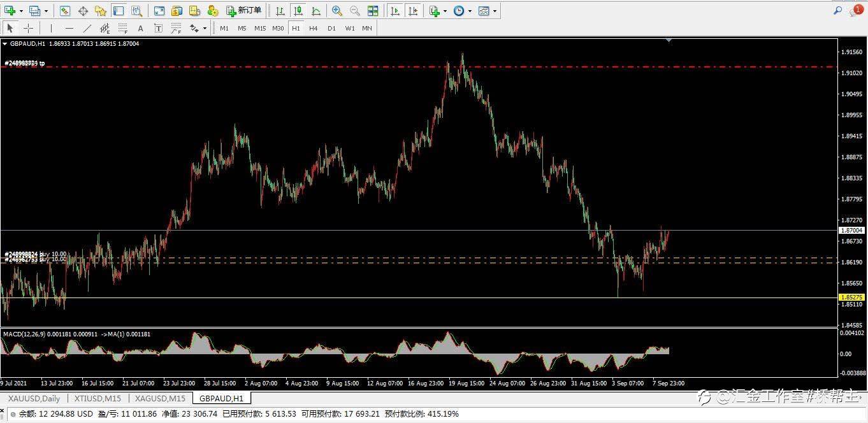Click the full screen arrows icon

159,11
